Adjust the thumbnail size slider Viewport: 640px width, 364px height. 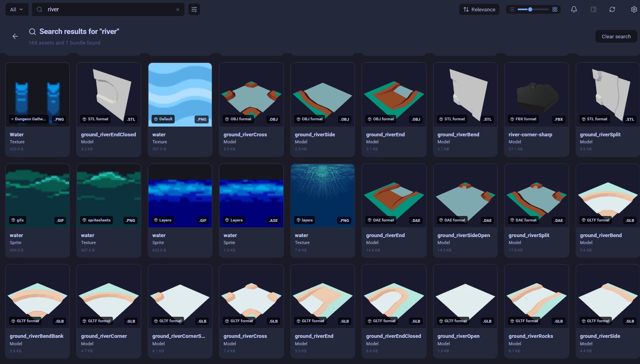pos(530,9)
